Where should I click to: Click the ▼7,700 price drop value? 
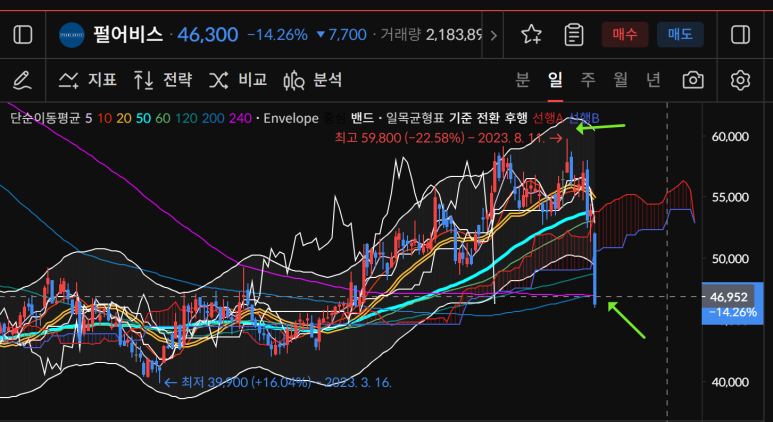pos(342,35)
